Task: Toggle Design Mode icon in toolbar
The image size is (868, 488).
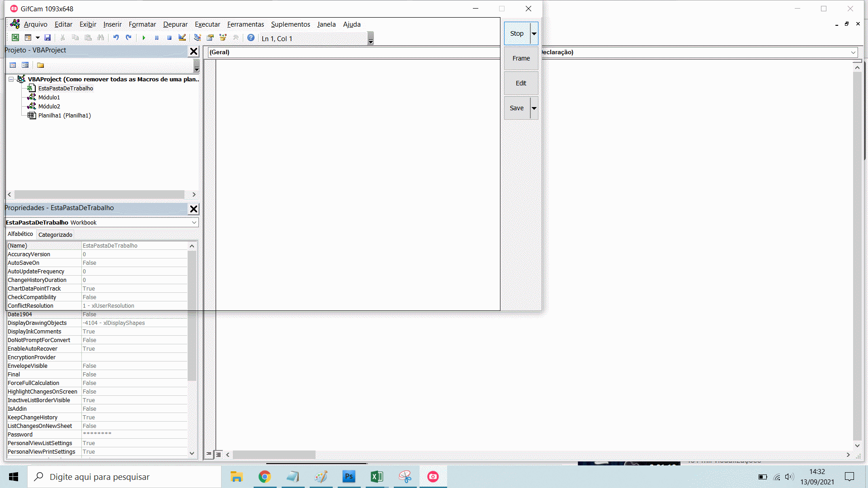Action: [182, 38]
